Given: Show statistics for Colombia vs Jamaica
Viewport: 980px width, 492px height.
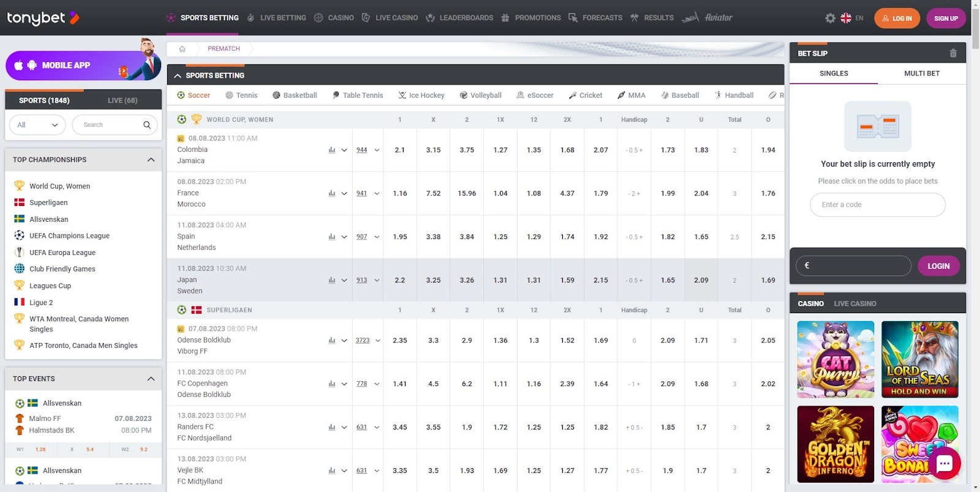Looking at the screenshot, I should (332, 150).
